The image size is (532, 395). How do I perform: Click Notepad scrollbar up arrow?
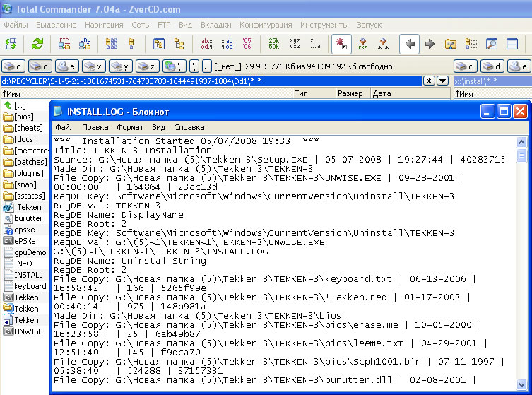point(521,142)
